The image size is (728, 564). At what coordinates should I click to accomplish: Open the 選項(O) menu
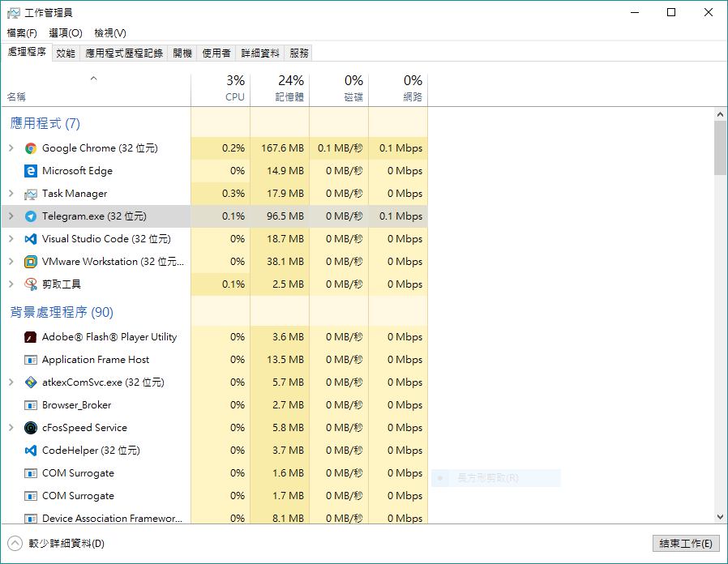pos(66,33)
